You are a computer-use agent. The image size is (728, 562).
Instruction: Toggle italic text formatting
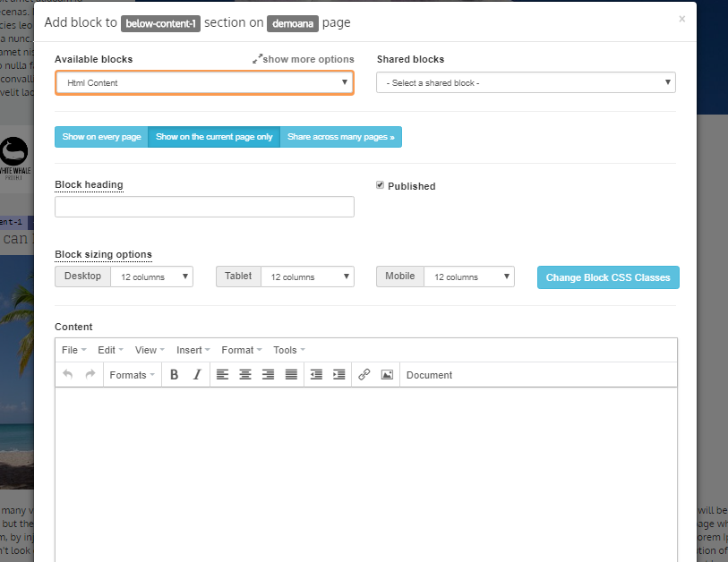pos(197,375)
